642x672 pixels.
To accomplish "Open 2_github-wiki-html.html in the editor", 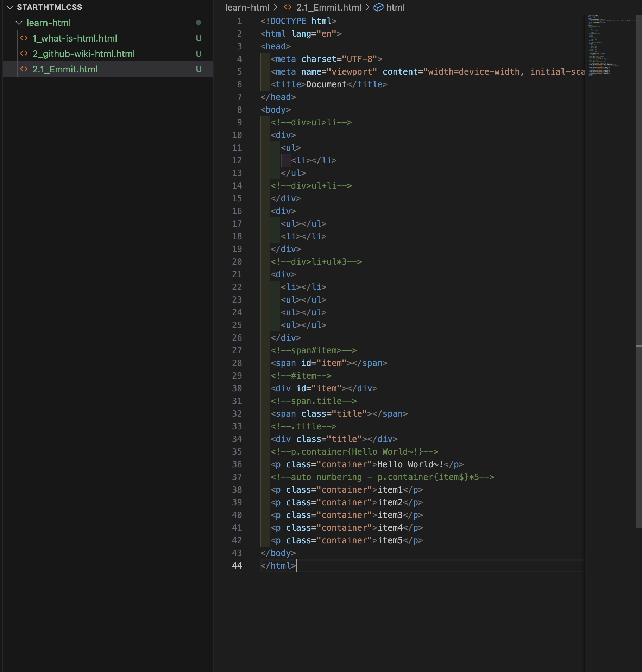I will coord(83,53).
